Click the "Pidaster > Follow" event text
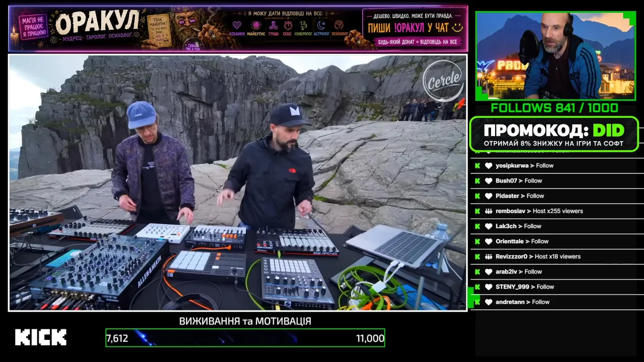644x362 pixels. [520, 196]
